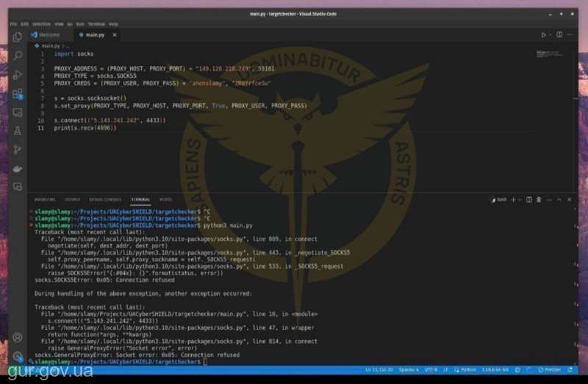Select the main.py editor tab

(95, 35)
